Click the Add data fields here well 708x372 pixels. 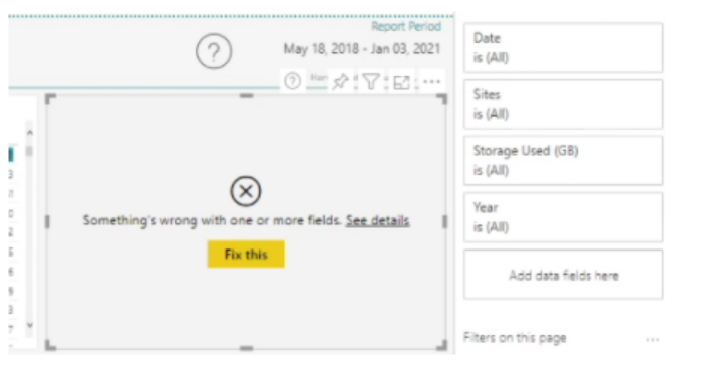563,275
